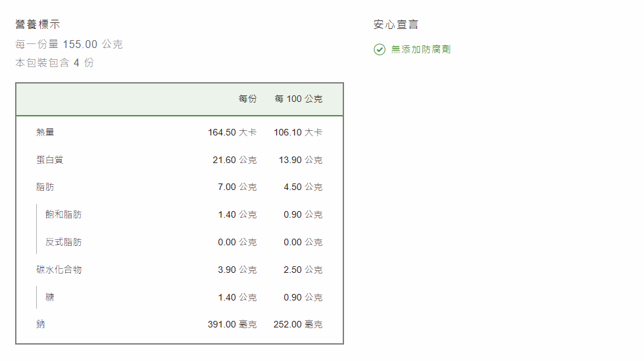
Task: Click the 營養標示 heading
Action: 37,25
